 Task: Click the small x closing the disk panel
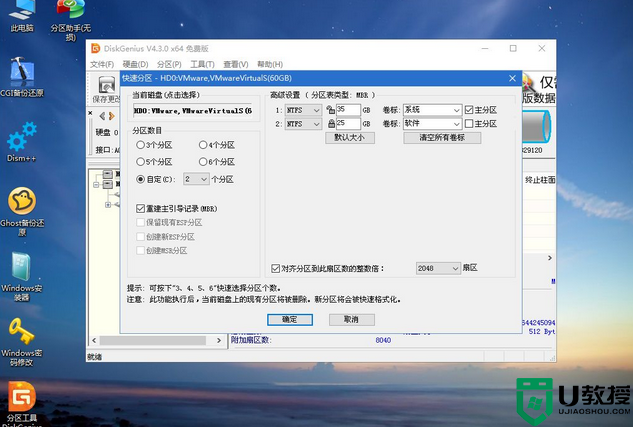coord(90,113)
